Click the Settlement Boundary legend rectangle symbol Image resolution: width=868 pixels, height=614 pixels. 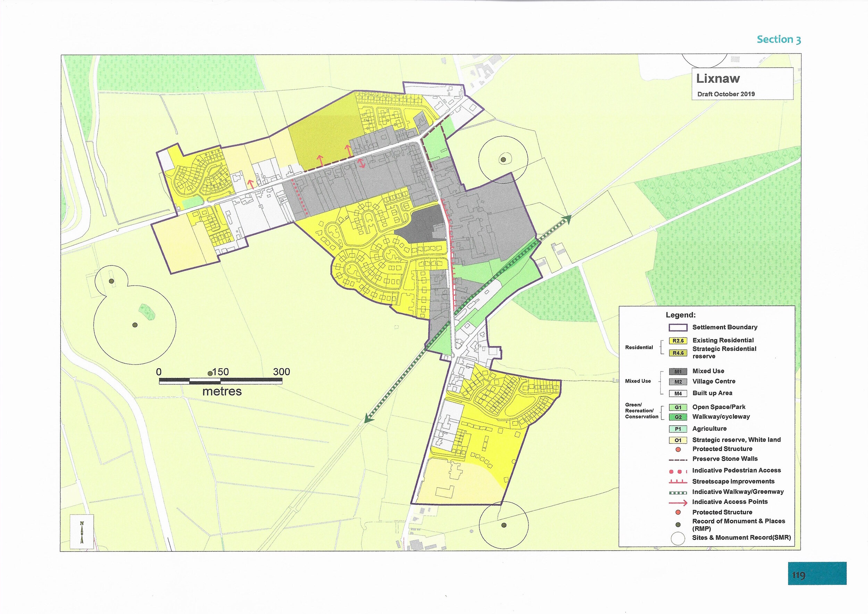[678, 327]
